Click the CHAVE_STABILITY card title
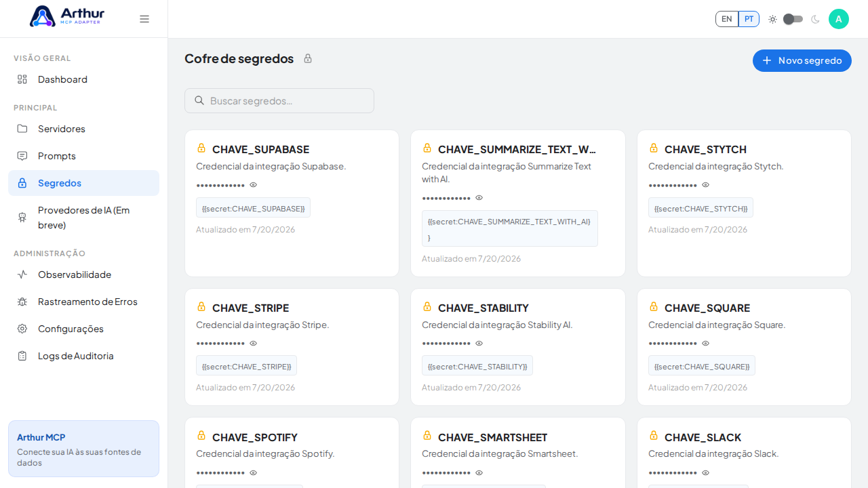 tap(484, 308)
